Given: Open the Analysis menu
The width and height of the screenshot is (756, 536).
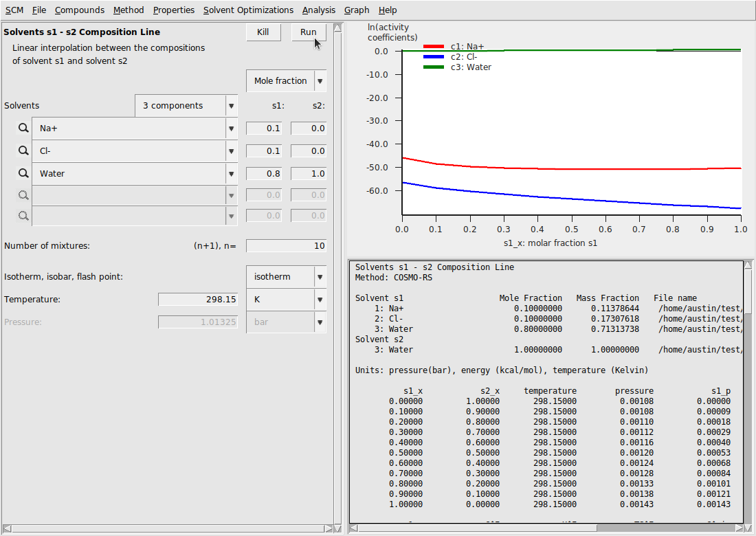Looking at the screenshot, I should (x=319, y=10).
